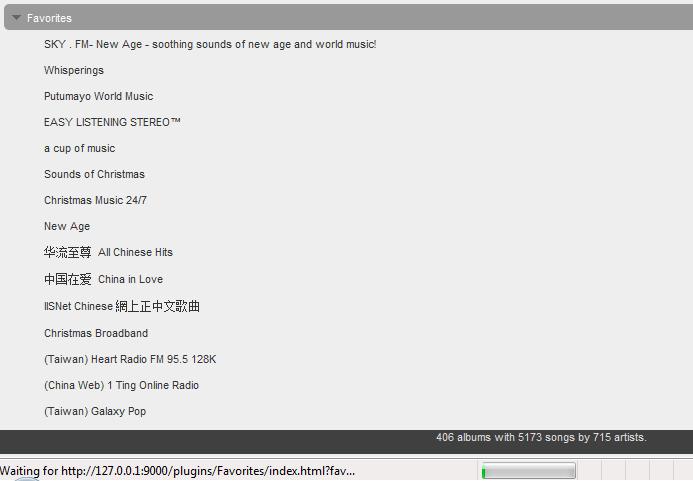Viewport: 693px width, 481px height.
Task: Click the 'Waiting for http://127.0.0.1' status text
Action: pos(178,471)
